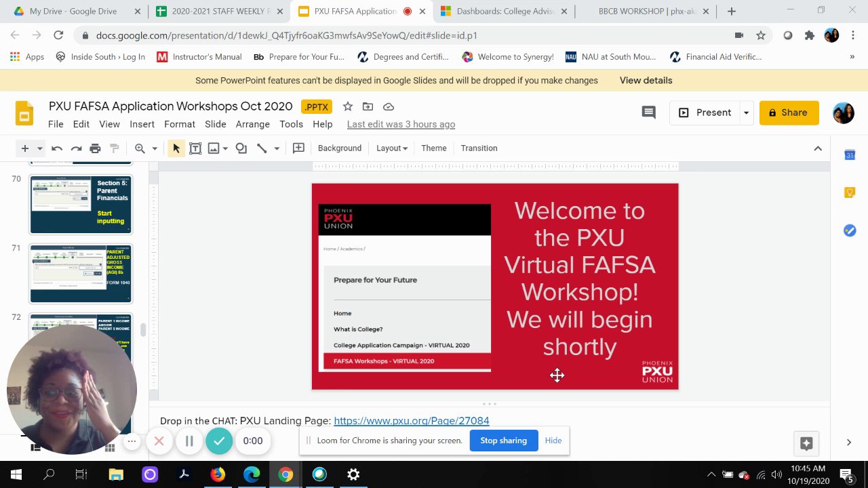Open Chrome three-dot menu
The image size is (868, 488).
pyautogui.click(x=852, y=35)
